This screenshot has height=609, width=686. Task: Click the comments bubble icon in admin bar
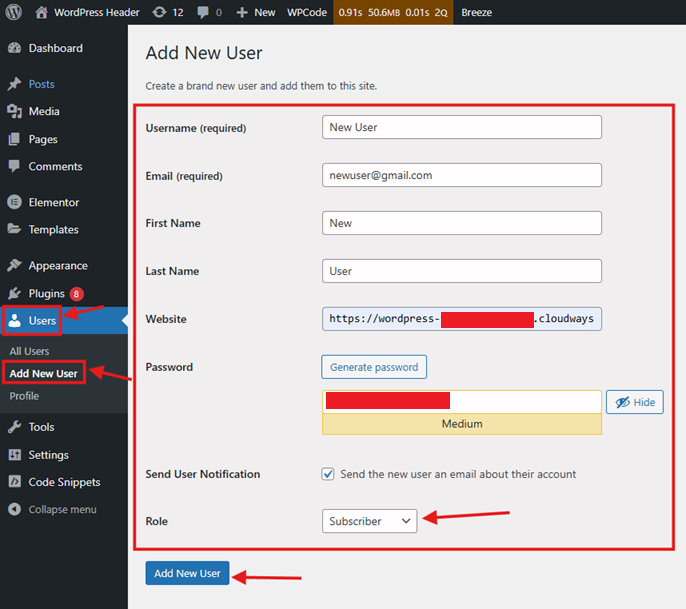[205, 12]
